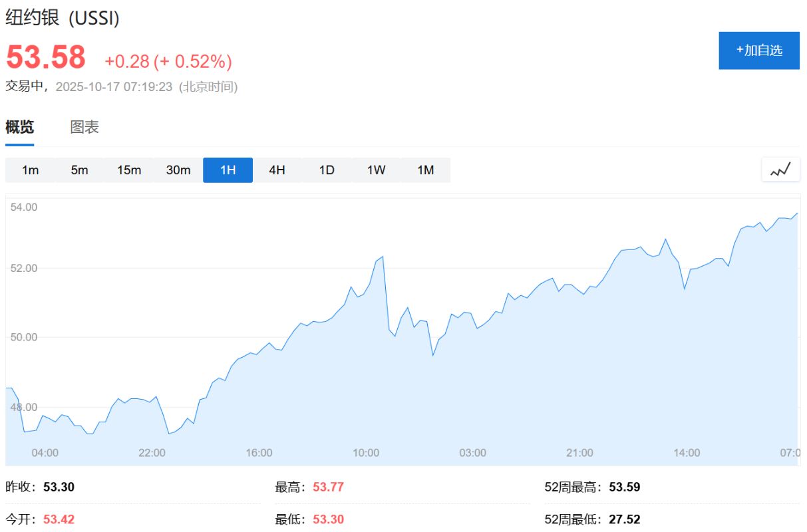Viewport: 807px width, 532px height.
Task: Select the 5m time interval
Action: (x=79, y=170)
